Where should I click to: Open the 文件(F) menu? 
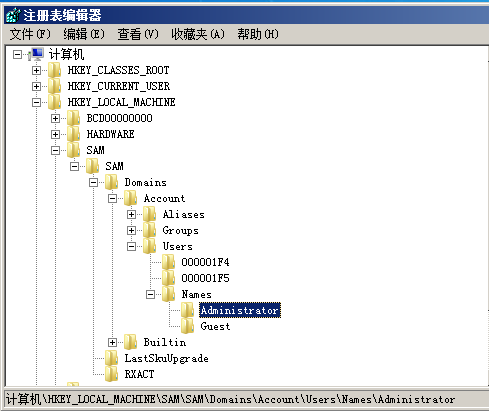(x=30, y=34)
